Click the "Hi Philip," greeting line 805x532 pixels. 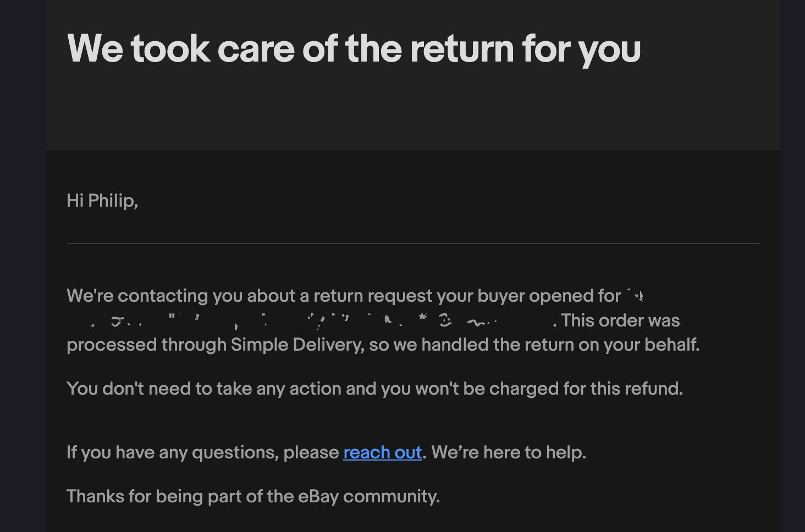pyautogui.click(x=102, y=201)
